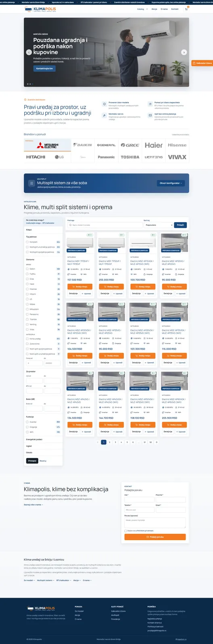Open the Sortiraj Preporučeno dropdown
The image size is (213, 644).
tap(159, 225)
